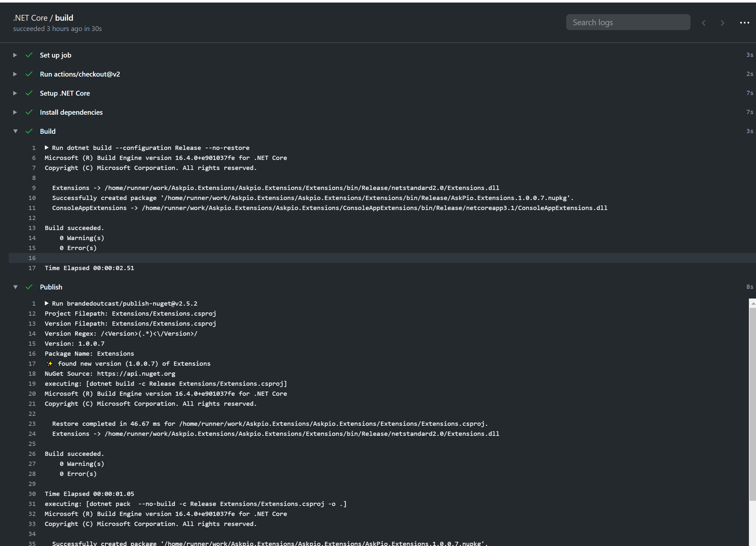Click the Setup .NET Core step title

coord(65,93)
